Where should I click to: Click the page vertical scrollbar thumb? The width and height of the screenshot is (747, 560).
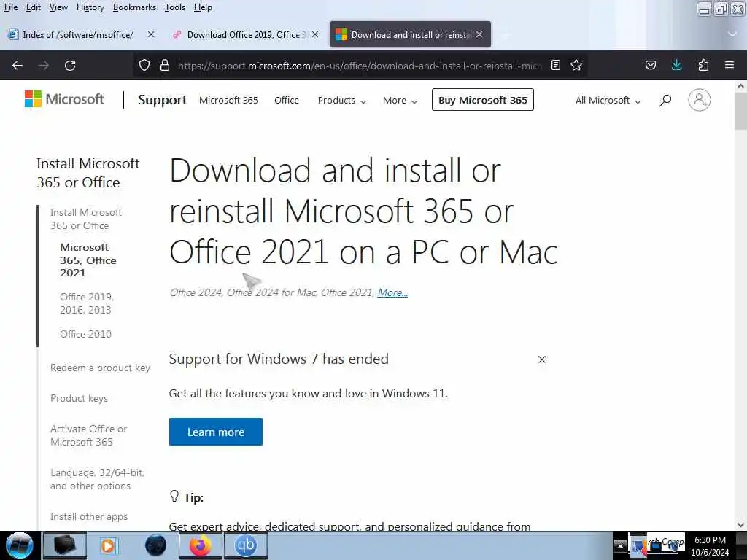(740, 111)
